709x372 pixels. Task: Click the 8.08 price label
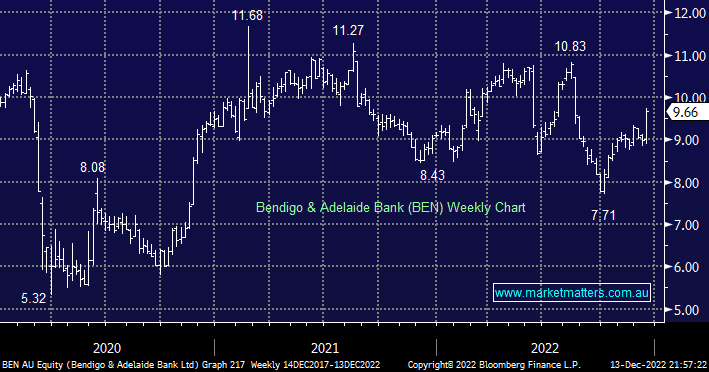click(x=92, y=168)
